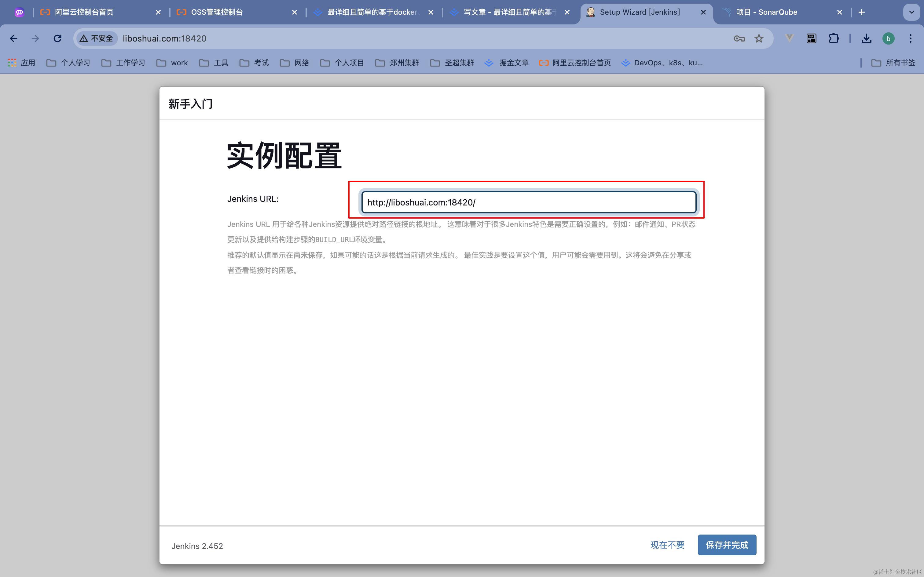
Task: Open the downloads icon
Action: point(866,38)
